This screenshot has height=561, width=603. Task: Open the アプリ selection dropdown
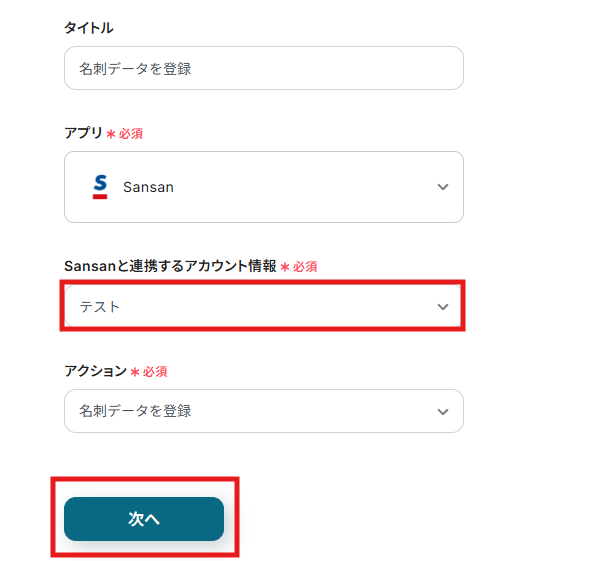[264, 187]
